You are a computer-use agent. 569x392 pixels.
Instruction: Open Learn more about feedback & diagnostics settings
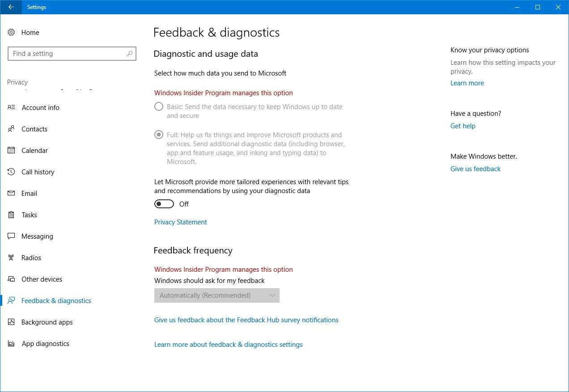tap(229, 345)
